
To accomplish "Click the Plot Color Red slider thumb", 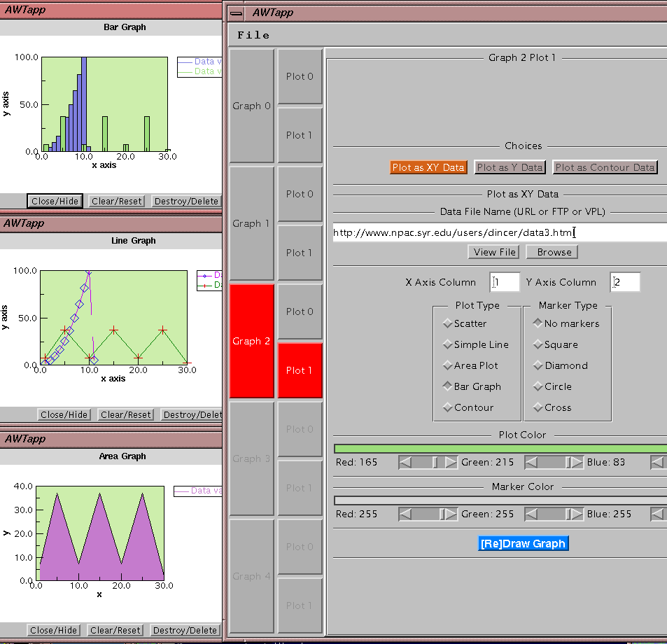I will (435, 462).
